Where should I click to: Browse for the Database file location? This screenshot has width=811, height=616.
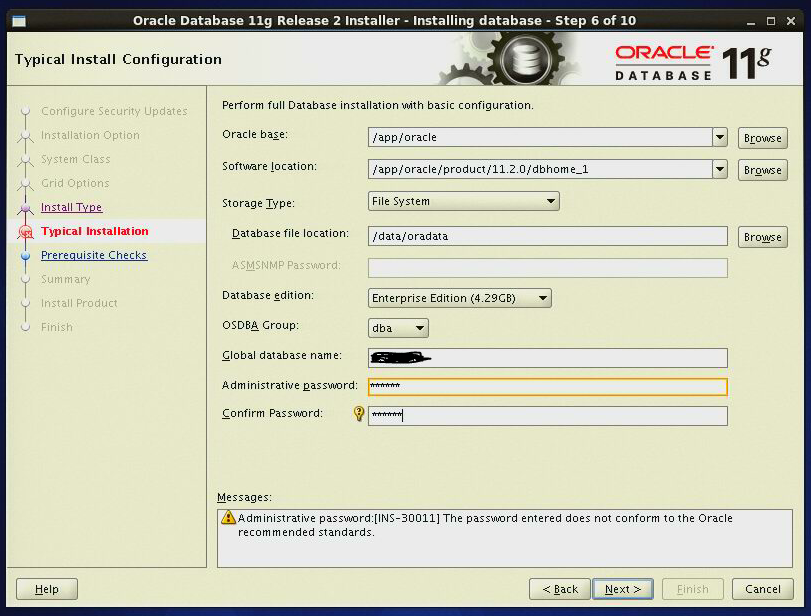tap(762, 237)
